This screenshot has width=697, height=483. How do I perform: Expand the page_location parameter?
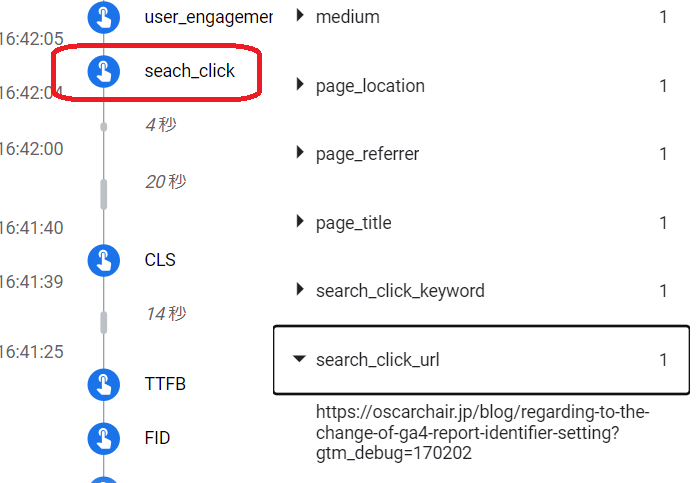[x=300, y=85]
